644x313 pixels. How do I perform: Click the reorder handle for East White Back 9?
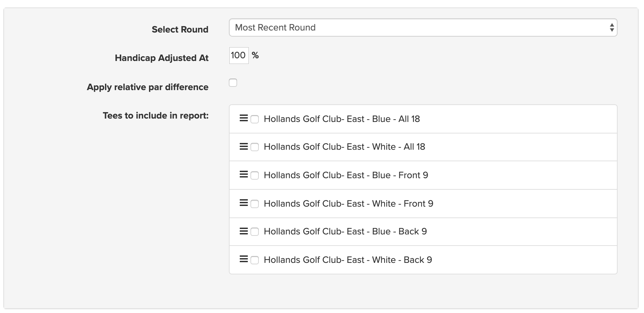point(243,259)
